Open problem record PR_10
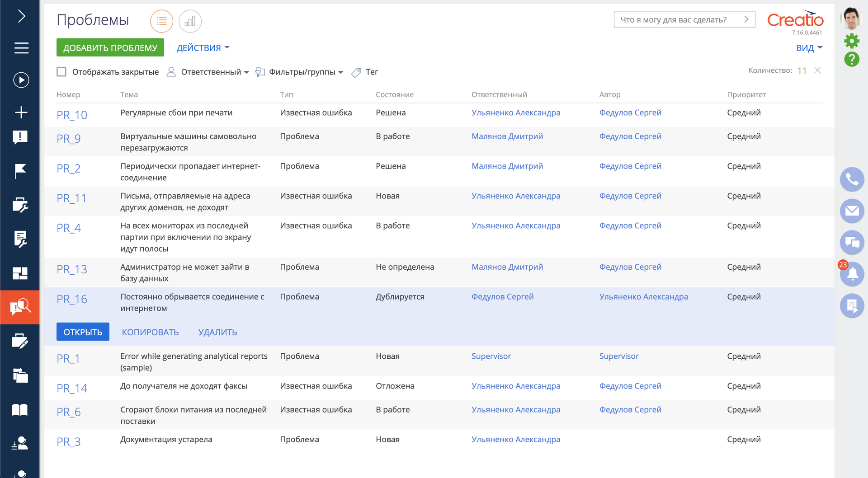The height and width of the screenshot is (478, 868). click(x=72, y=115)
